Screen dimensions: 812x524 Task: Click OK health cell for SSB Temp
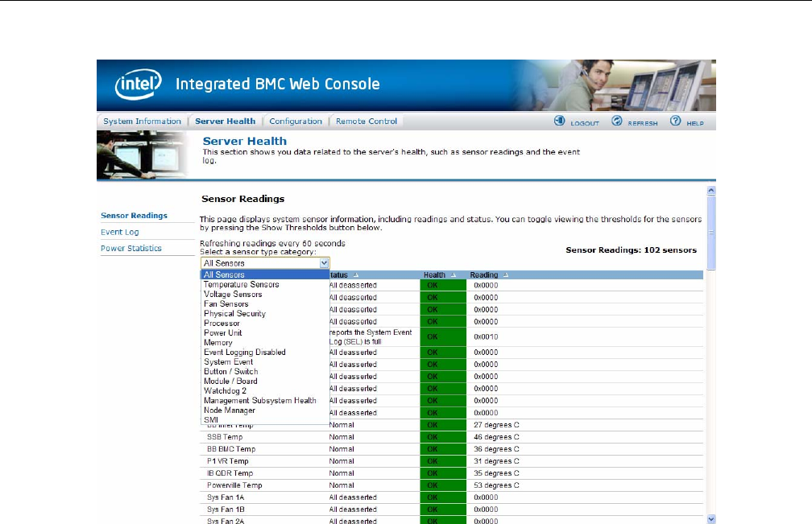[x=443, y=437]
